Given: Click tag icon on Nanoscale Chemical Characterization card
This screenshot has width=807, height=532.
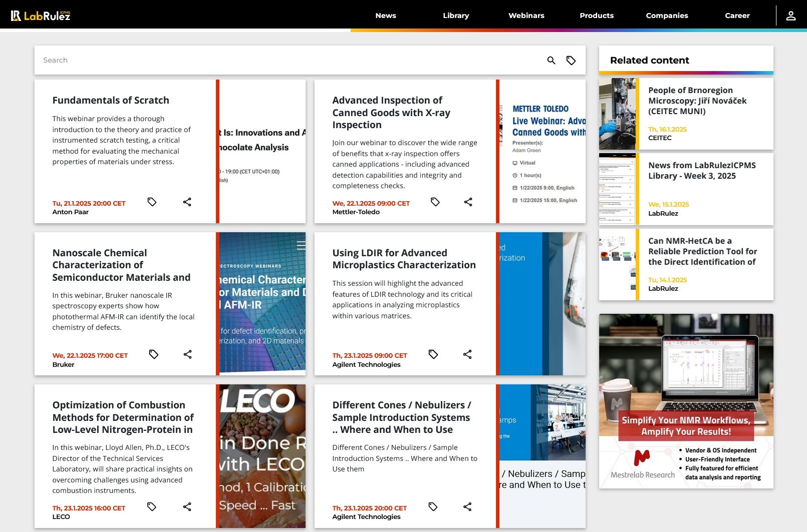Looking at the screenshot, I should 154,354.
